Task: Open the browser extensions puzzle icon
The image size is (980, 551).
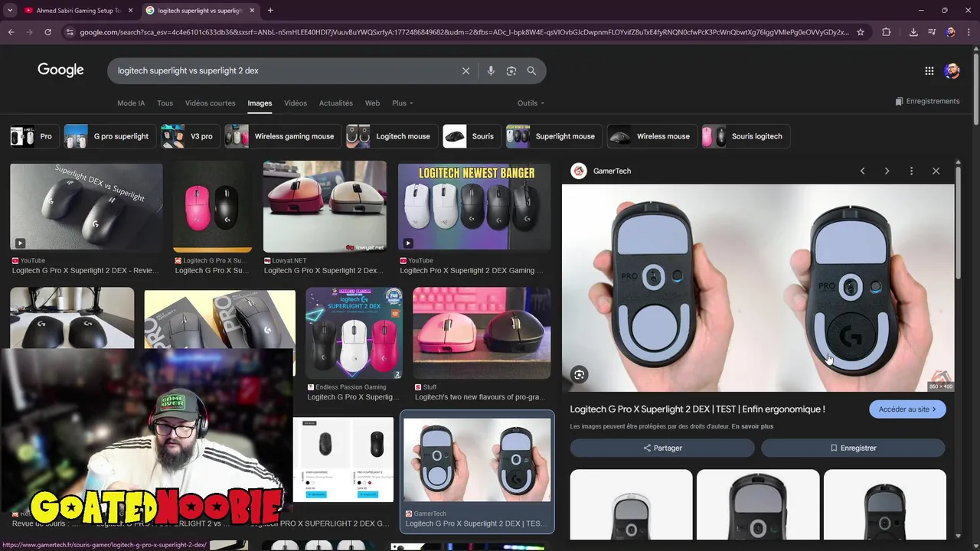Action: pyautogui.click(x=887, y=32)
